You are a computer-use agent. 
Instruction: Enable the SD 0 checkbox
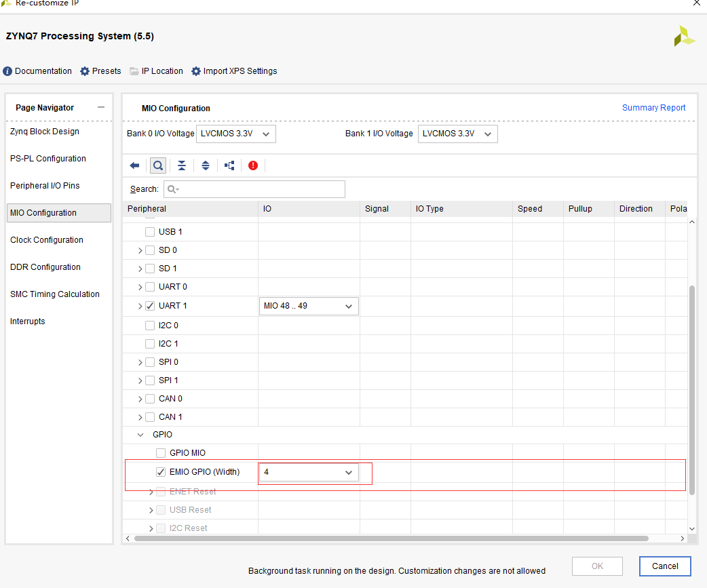point(150,250)
